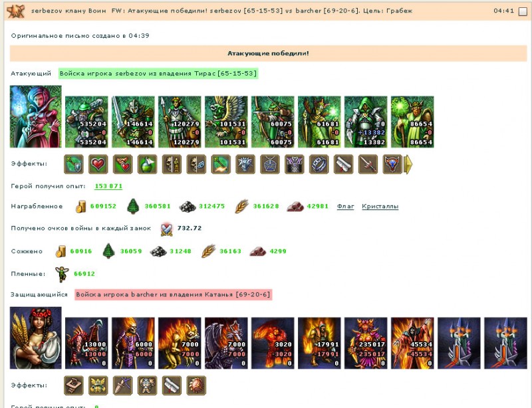
Task: Open hero experience value 153 871
Action: click(108, 186)
